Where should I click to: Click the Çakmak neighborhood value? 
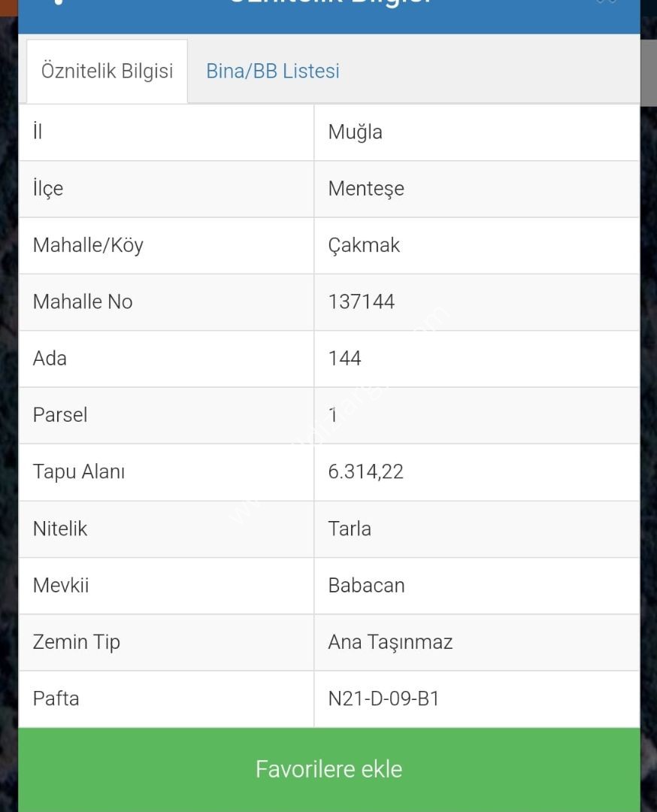(x=364, y=245)
